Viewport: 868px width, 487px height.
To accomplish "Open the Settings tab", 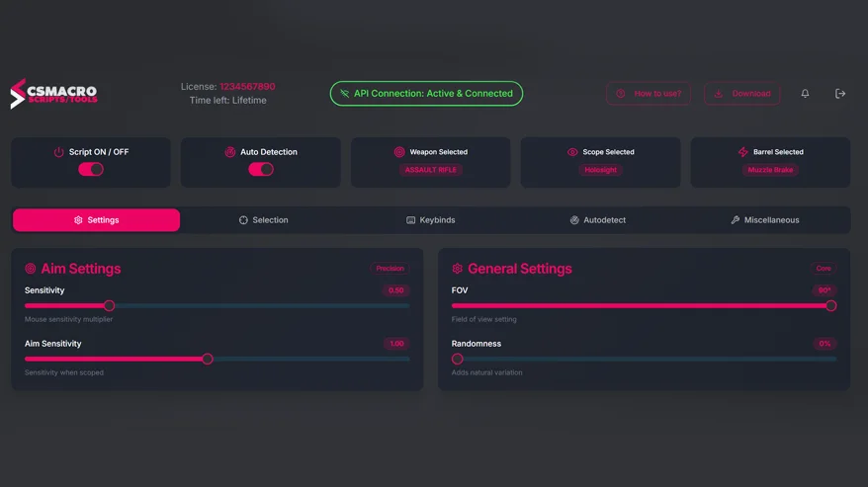I will pos(96,219).
